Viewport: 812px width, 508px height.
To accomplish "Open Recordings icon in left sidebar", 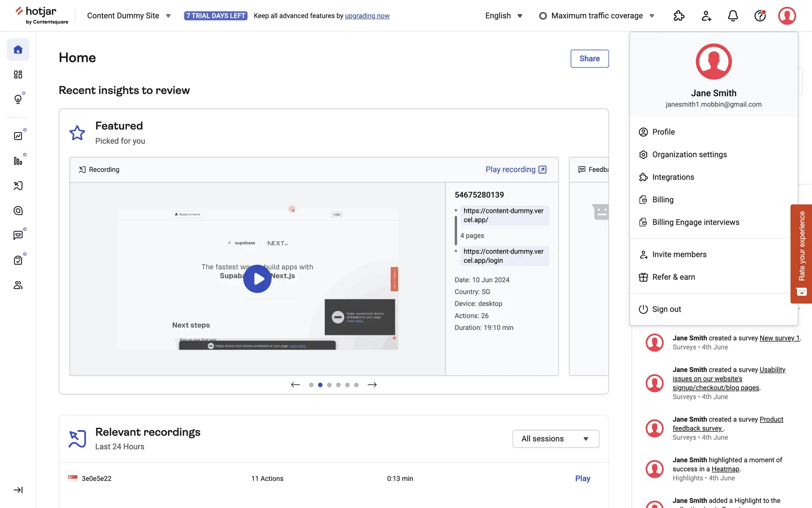I will tap(18, 186).
